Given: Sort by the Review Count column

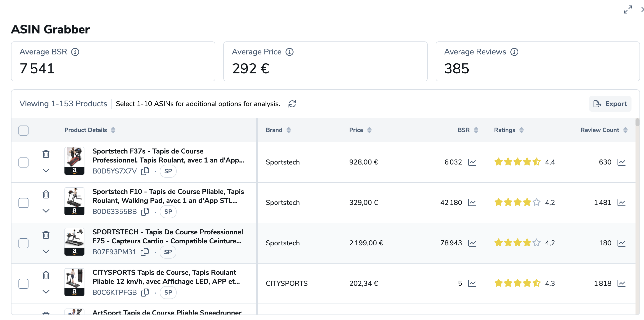Looking at the screenshot, I should point(626,130).
